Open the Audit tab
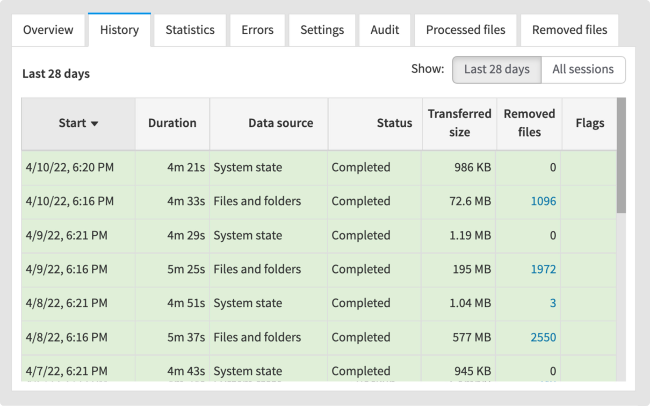The width and height of the screenshot is (650, 406). (x=385, y=30)
